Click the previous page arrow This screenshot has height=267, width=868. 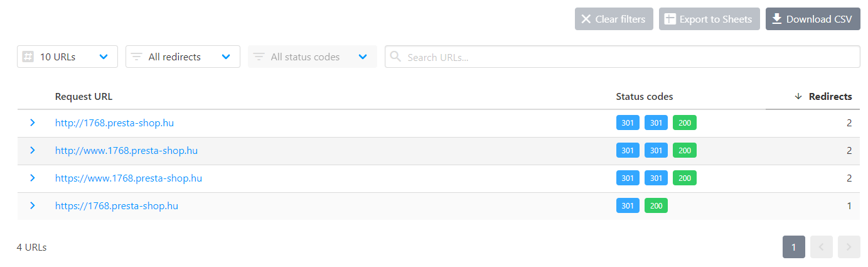[x=822, y=247]
